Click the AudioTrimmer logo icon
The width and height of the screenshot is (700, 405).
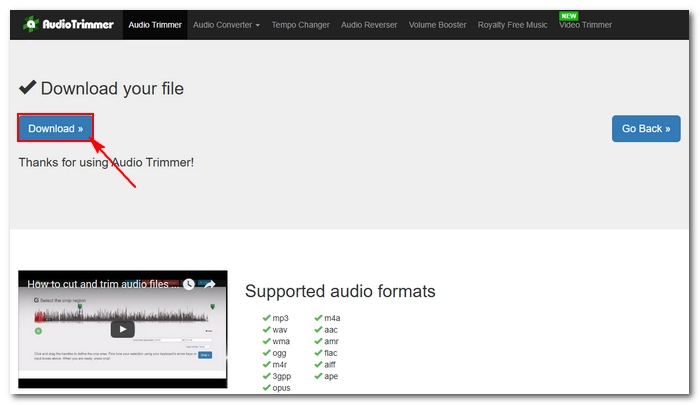pyautogui.click(x=32, y=24)
